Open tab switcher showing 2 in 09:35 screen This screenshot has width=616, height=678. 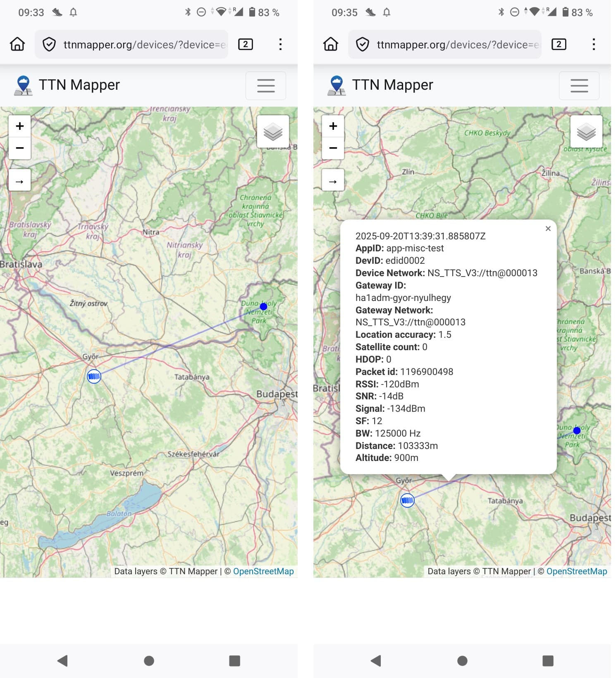click(x=559, y=44)
